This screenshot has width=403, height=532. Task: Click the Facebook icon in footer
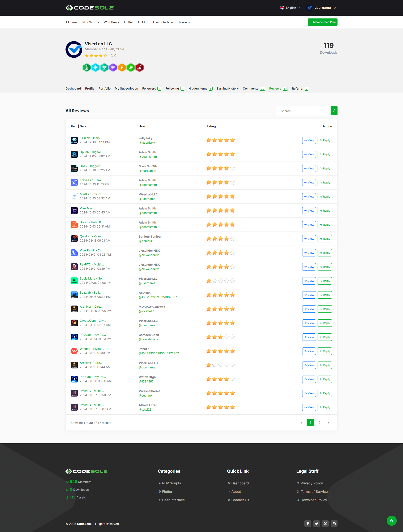coord(307,524)
